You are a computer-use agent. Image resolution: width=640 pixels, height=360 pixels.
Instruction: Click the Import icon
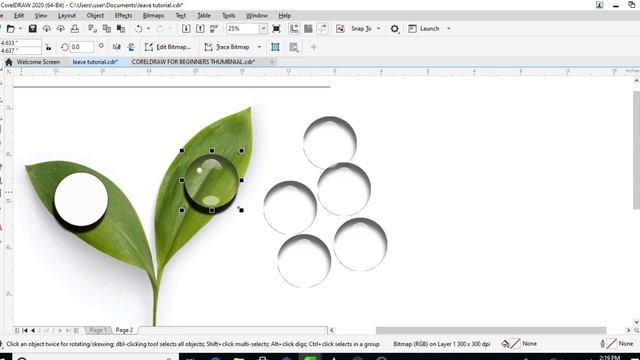coord(186,29)
